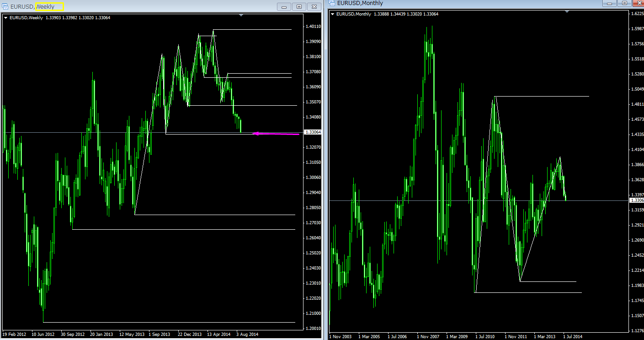
Task: Expand the arrow beside EURUSD,Weekly chart label
Action: coord(5,18)
